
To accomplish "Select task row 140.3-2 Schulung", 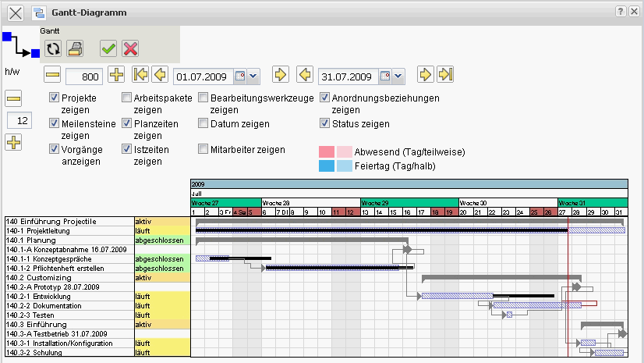I will [x=69, y=352].
